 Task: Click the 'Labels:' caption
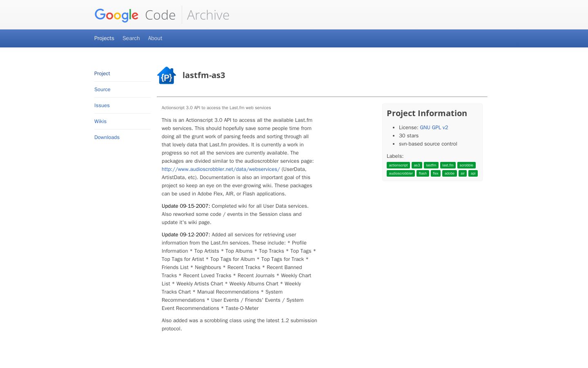click(395, 156)
